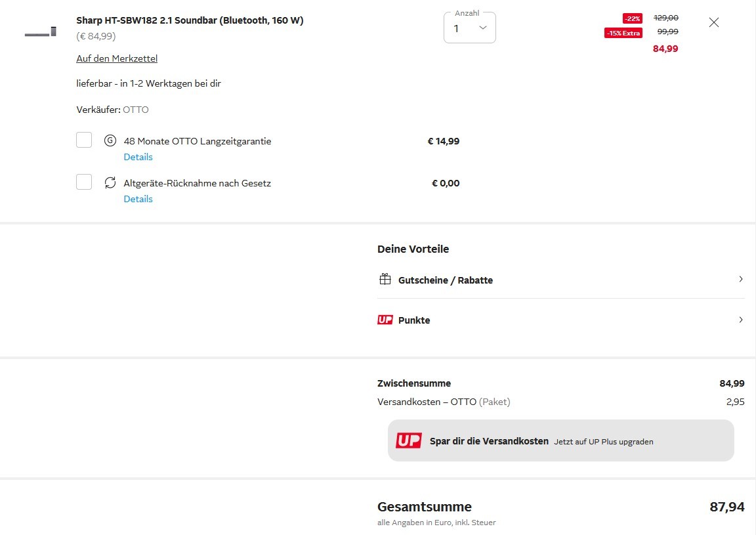Click the € 14,99 warranty price
Viewport: 756px width, 535px height.
[x=444, y=141]
